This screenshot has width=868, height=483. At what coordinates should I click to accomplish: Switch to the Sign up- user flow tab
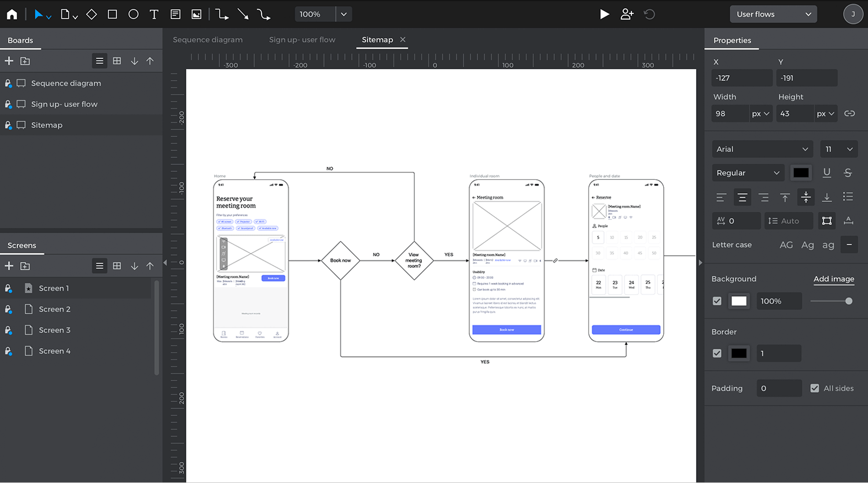[302, 40]
